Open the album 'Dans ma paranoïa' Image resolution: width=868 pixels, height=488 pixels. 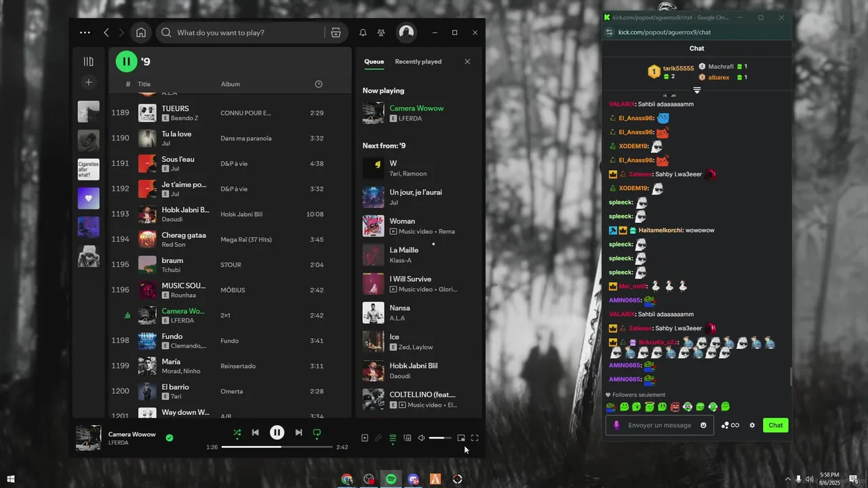(x=245, y=138)
